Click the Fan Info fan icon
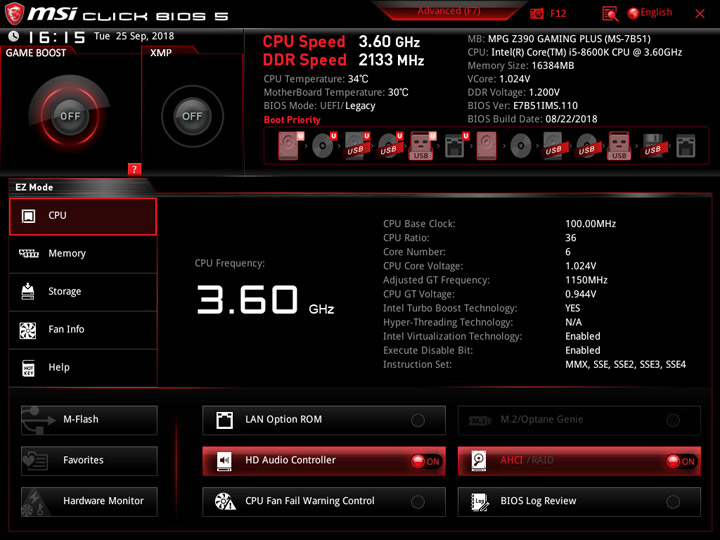The width and height of the screenshot is (720, 540). tap(28, 330)
